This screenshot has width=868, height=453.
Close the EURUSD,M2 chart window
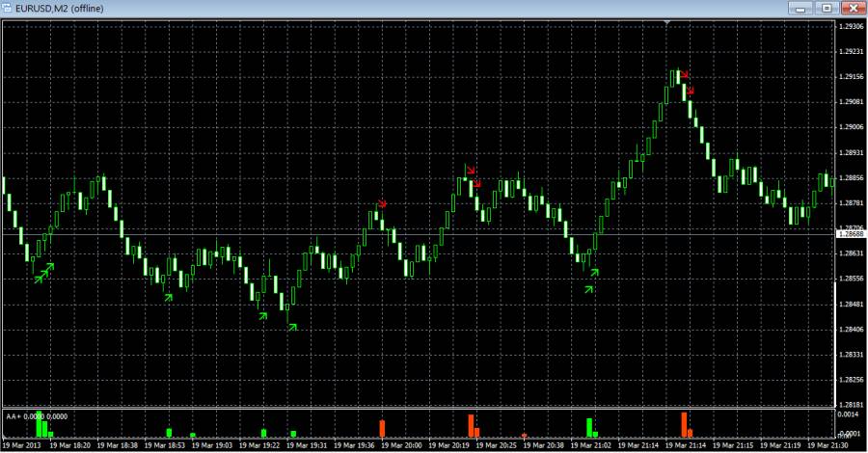[851, 8]
